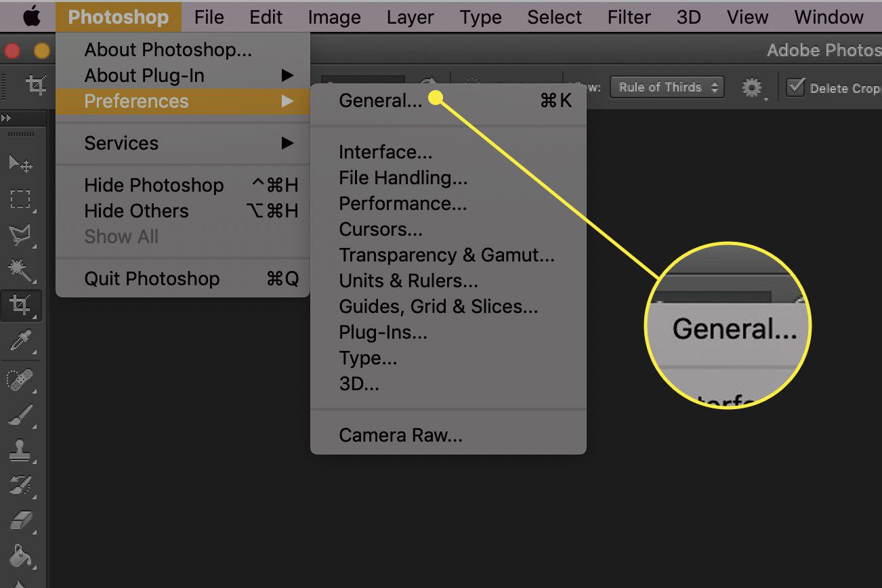Choose Quit Photoshop

tap(182, 278)
